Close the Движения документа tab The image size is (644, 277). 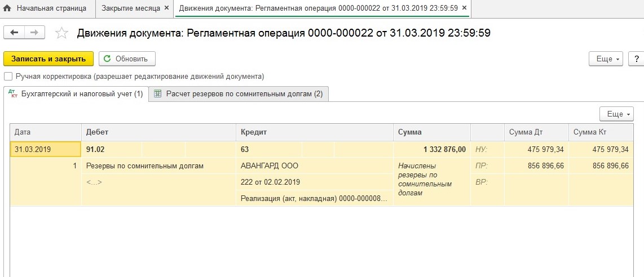pos(465,8)
